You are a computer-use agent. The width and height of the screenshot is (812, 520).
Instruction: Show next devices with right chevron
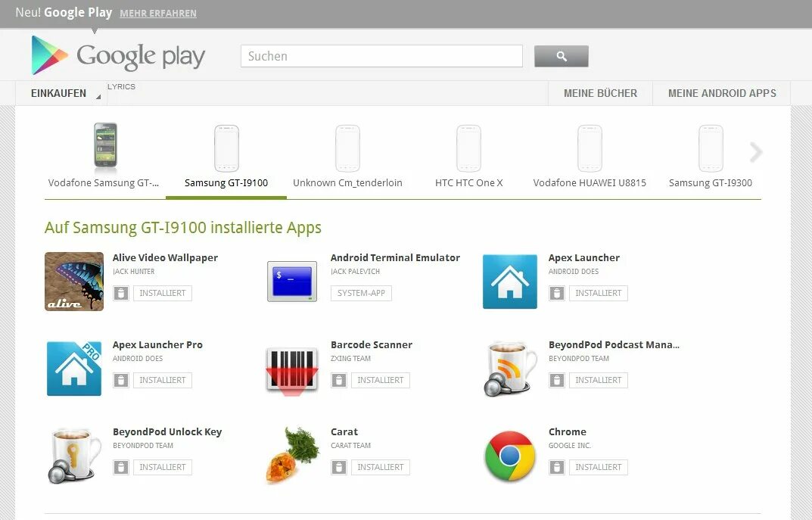coord(756,151)
